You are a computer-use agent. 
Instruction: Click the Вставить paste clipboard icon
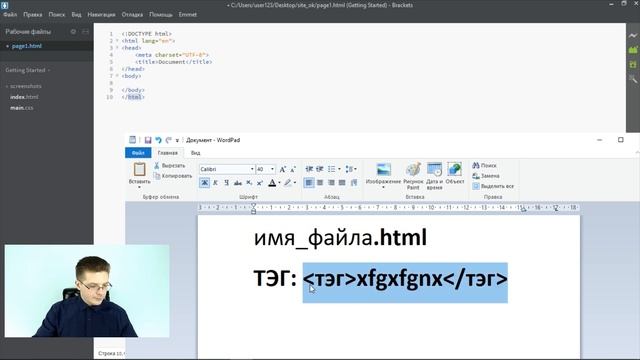tap(140, 169)
